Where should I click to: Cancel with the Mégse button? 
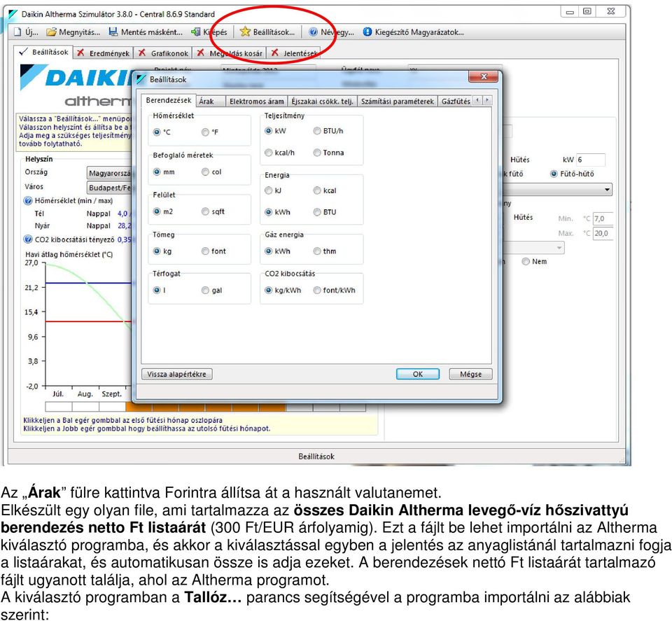[x=470, y=374]
